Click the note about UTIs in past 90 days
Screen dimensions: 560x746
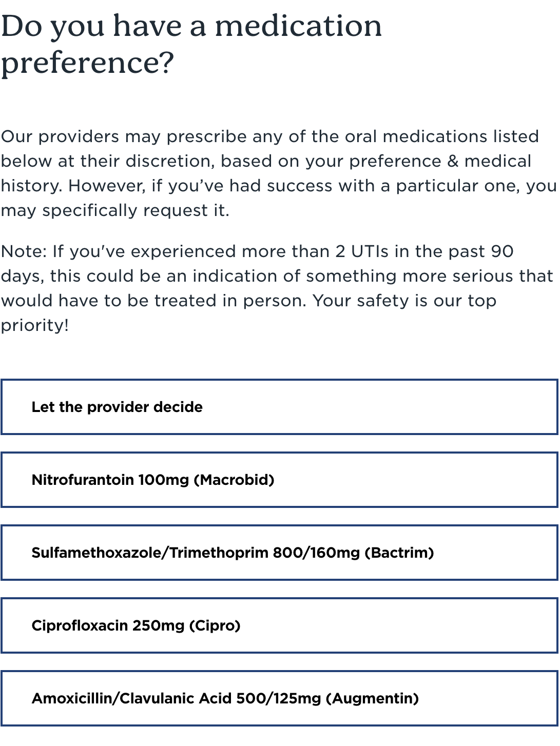coord(277,287)
